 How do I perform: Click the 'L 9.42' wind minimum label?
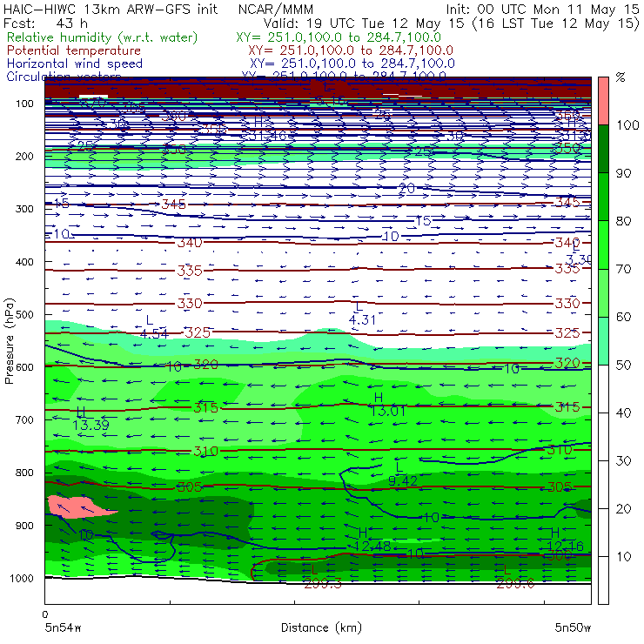tap(402, 474)
